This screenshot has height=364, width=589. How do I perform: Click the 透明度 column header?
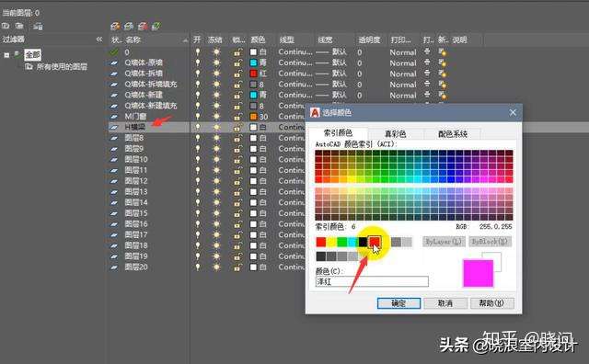pyautogui.click(x=369, y=40)
